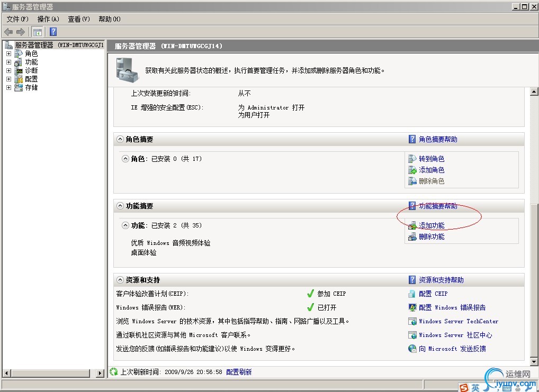Expand the 角色 tree node
The width and height of the screenshot is (539, 392).
[8, 53]
